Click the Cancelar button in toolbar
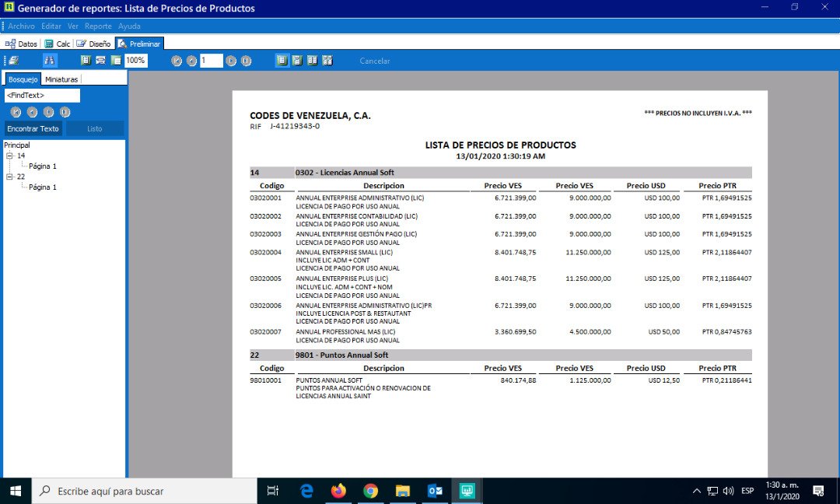The width and height of the screenshot is (840, 504). [x=374, y=61]
